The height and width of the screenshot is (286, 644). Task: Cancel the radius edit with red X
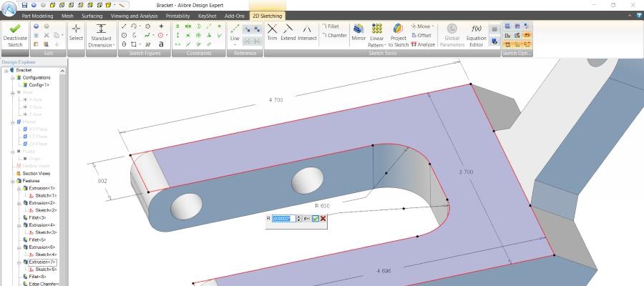click(323, 219)
